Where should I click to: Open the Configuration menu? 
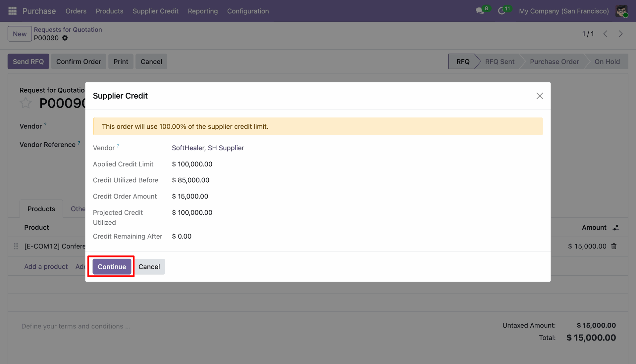(x=248, y=11)
